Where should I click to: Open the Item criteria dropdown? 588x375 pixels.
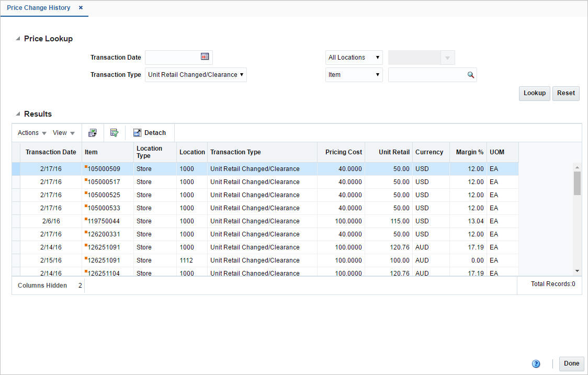[354, 75]
